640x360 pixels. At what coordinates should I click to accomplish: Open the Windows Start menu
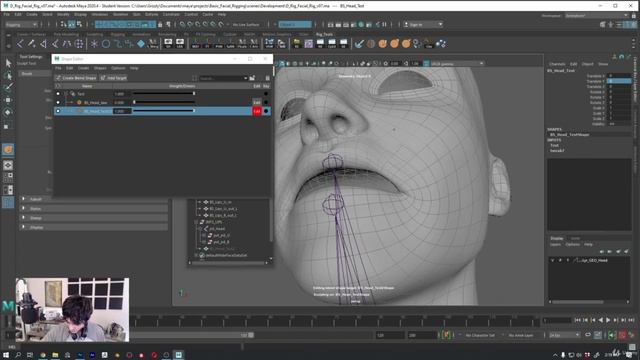[x=6, y=355]
